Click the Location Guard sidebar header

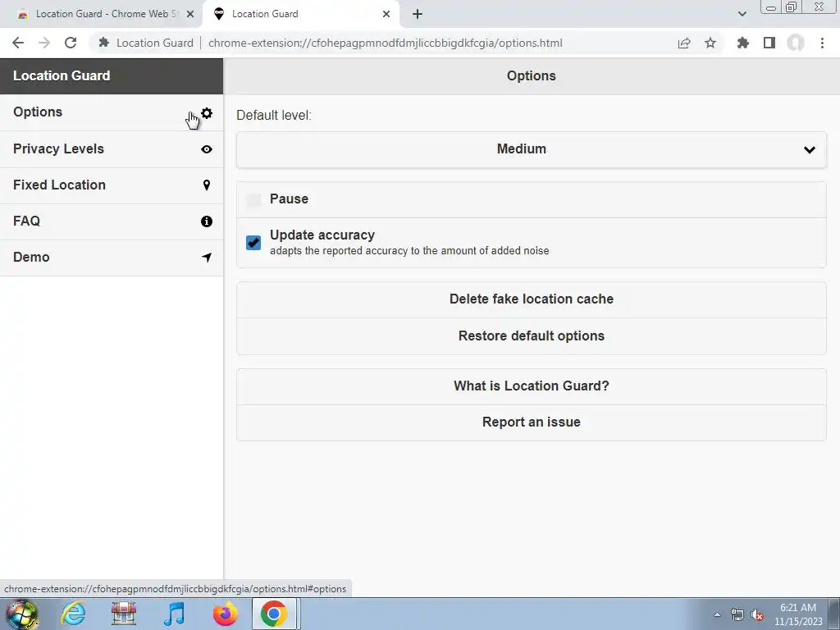point(112,76)
